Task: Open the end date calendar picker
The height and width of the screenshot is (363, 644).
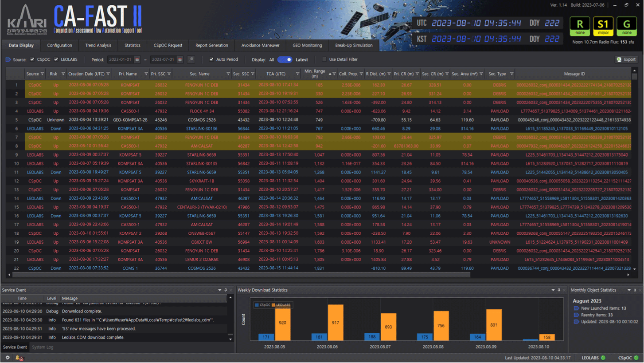Action: tap(180, 59)
